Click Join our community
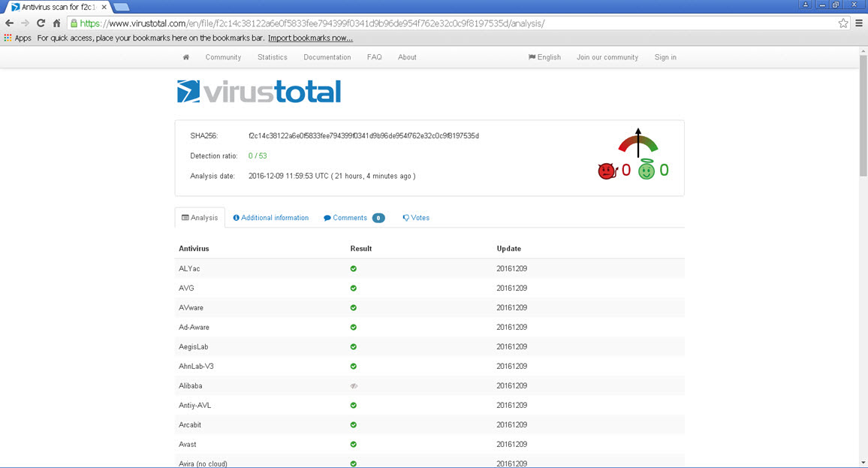This screenshot has width=868, height=468. click(607, 57)
